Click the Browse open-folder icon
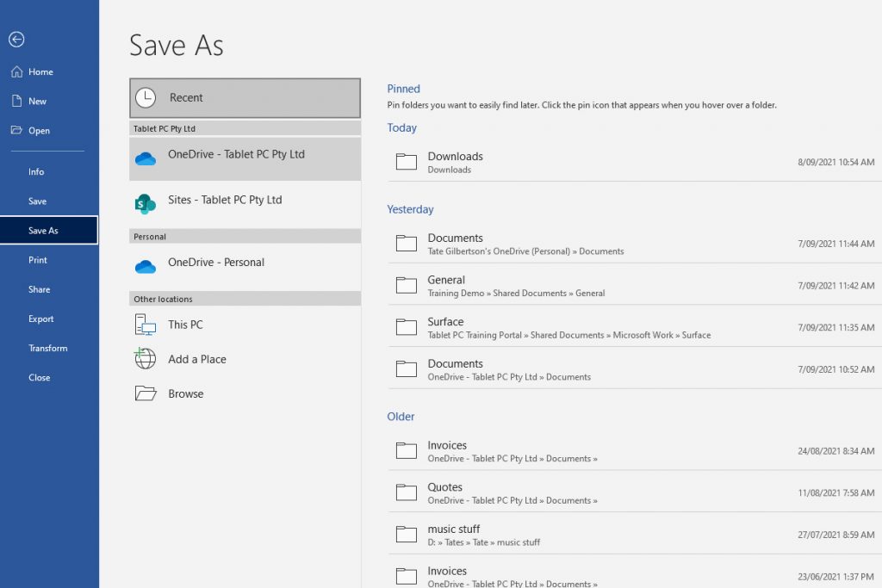 tap(146, 393)
